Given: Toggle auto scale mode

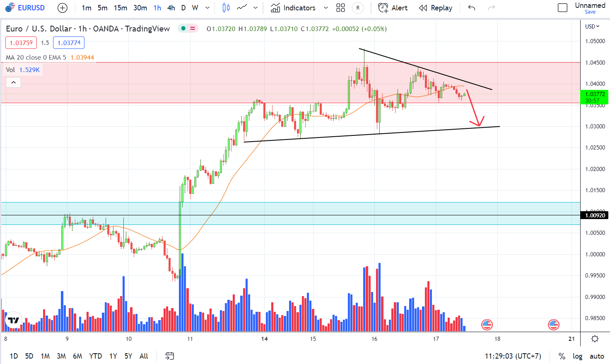Looking at the screenshot, I should point(597,356).
